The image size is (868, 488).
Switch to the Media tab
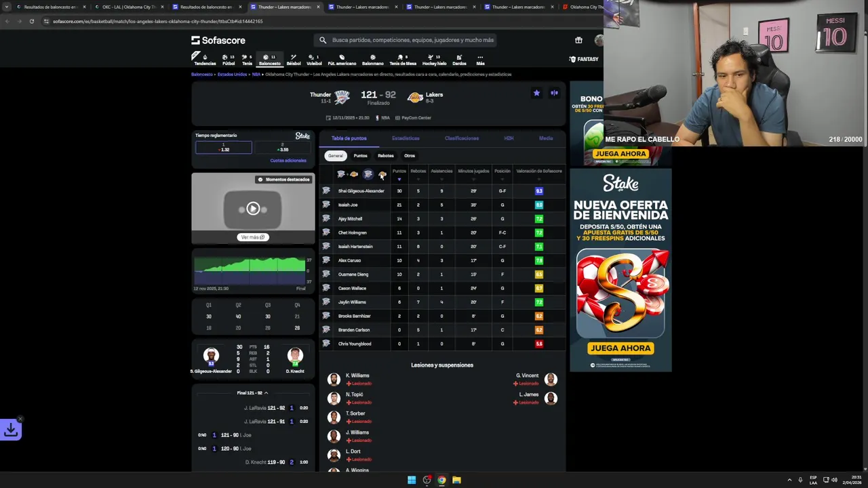pyautogui.click(x=546, y=138)
